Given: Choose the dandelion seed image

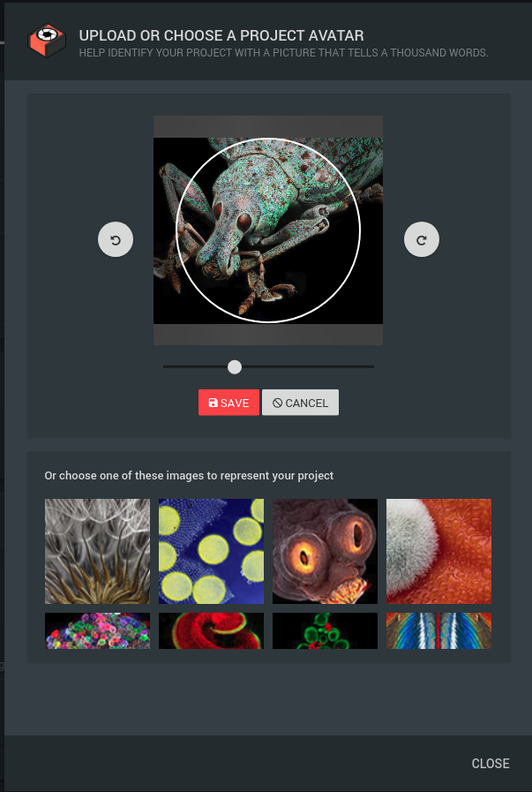Looking at the screenshot, I should coord(97,551).
